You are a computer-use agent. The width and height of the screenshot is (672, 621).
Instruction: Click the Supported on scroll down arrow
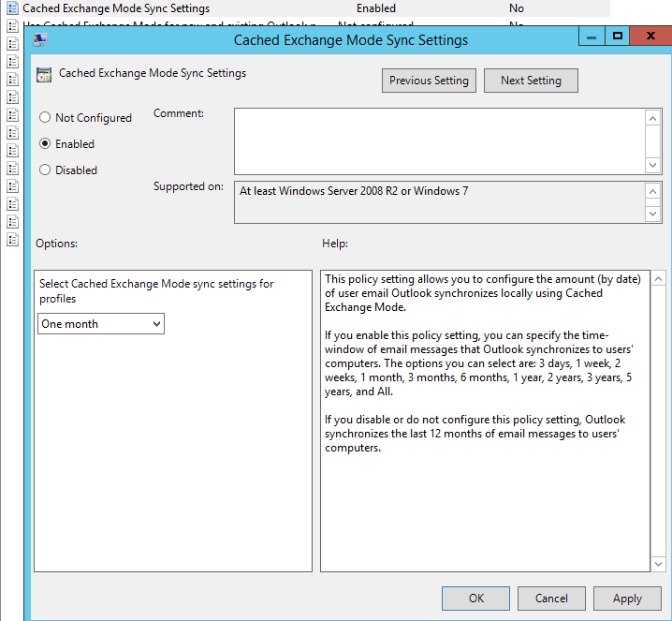(652, 214)
